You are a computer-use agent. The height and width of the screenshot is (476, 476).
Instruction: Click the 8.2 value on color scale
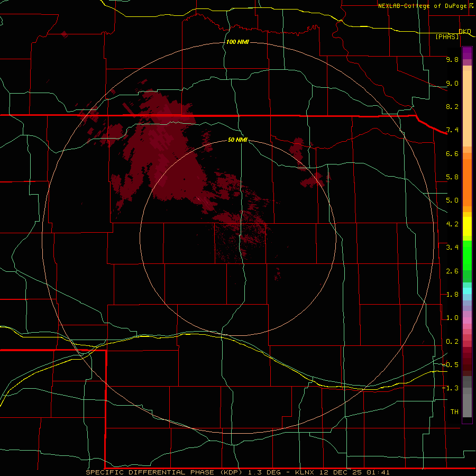pos(452,106)
